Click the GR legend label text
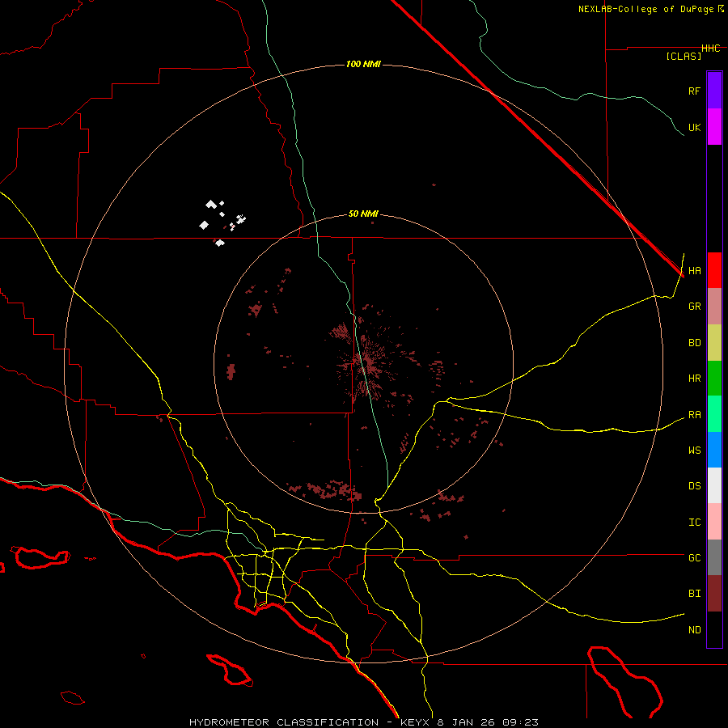 coord(694,307)
